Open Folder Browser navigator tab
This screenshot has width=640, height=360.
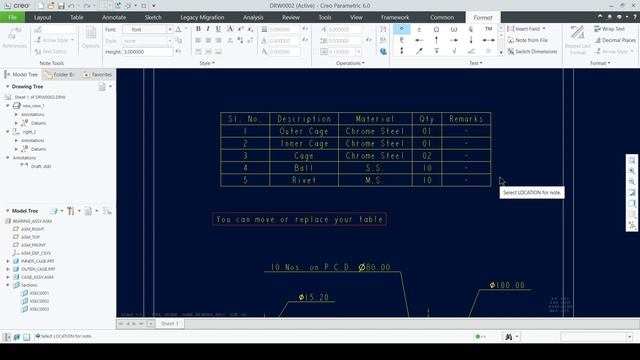click(60, 75)
